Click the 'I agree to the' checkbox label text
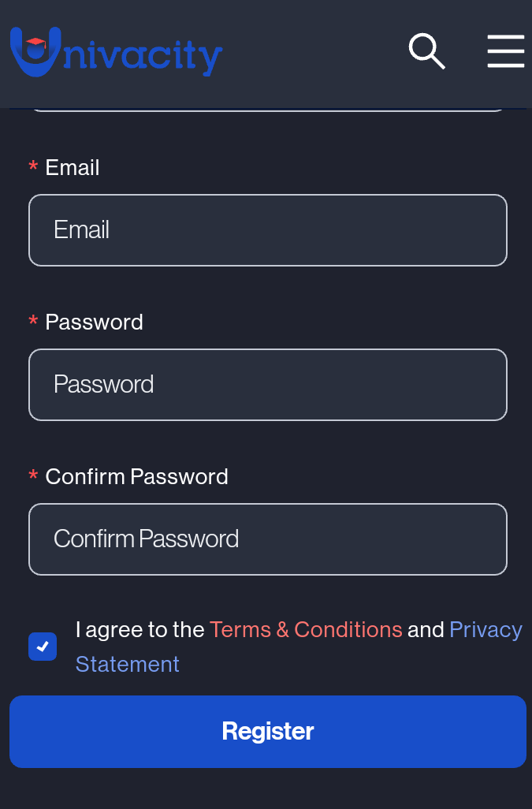532x809 pixels. point(140,630)
